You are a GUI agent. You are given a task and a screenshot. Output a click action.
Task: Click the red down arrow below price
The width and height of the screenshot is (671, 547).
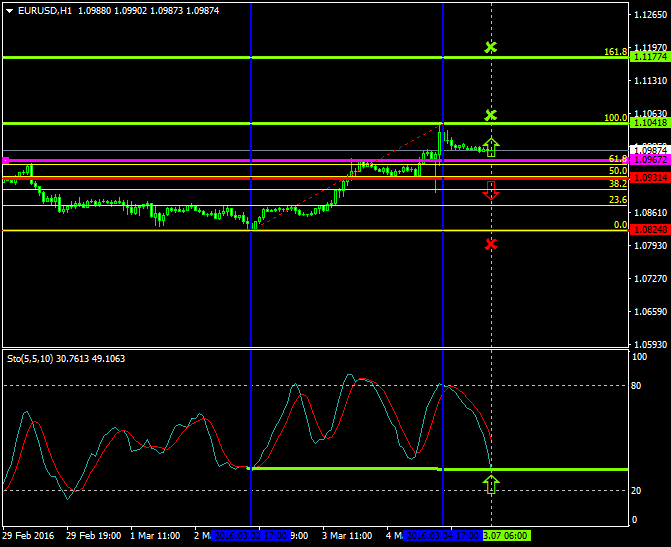point(490,191)
